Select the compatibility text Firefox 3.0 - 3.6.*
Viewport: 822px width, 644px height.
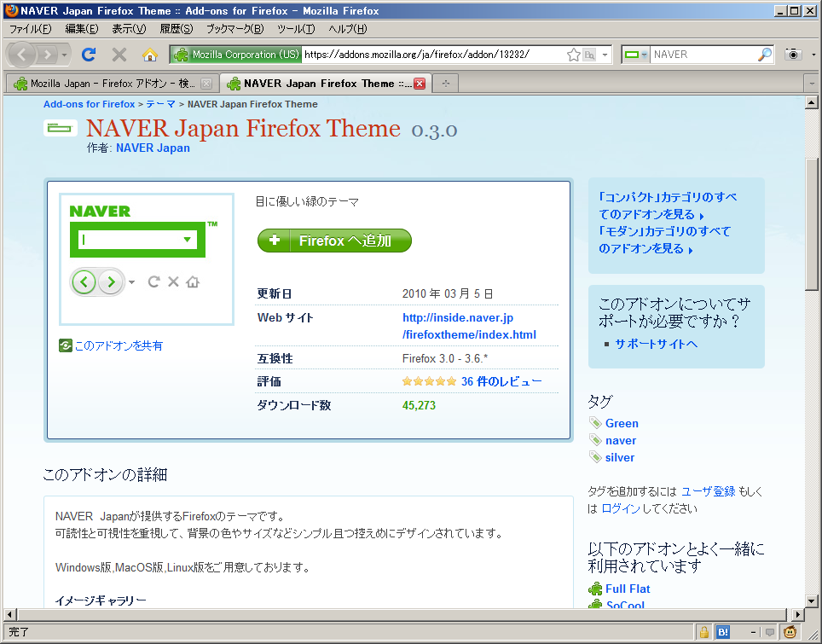pos(445,359)
